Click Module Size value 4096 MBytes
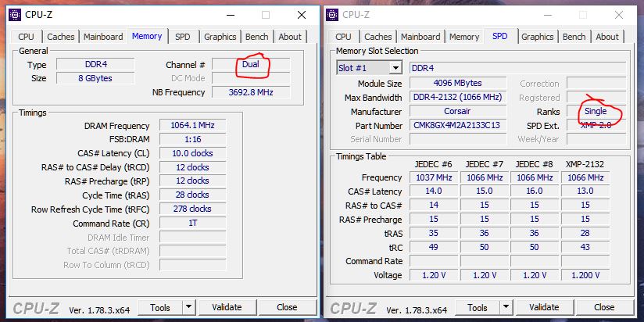 point(458,83)
